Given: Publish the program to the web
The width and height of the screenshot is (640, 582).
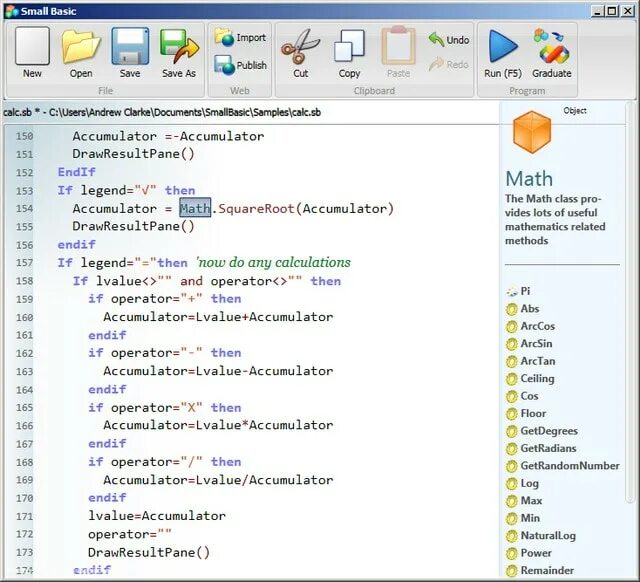Looking at the screenshot, I should (240, 65).
